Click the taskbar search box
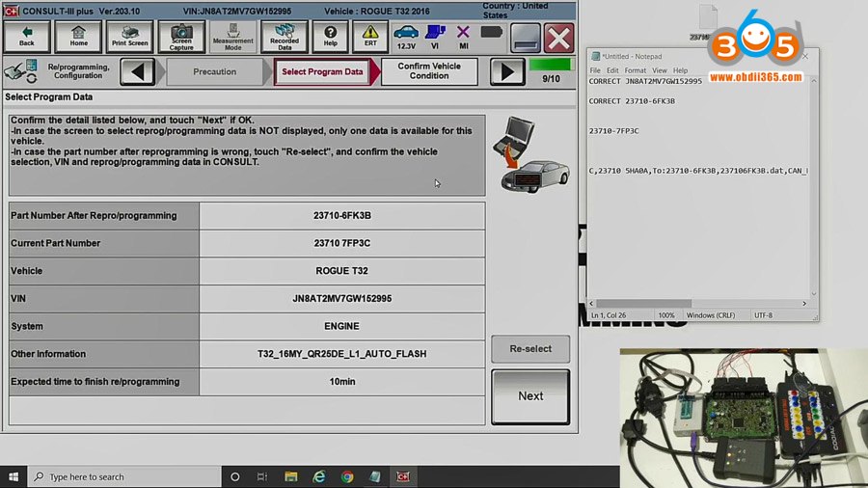The width and height of the screenshot is (868, 488). point(124,476)
